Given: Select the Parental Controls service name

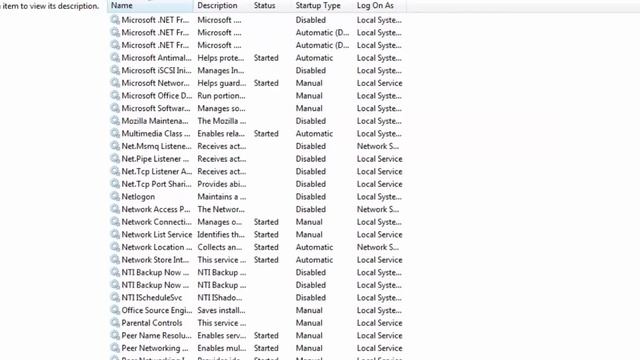Looking at the screenshot, I should (152, 323).
